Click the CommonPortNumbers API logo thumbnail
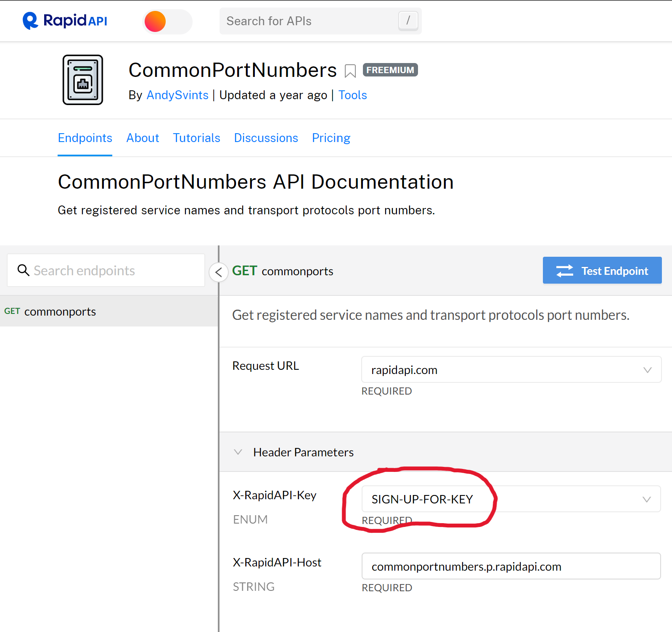Image resolution: width=672 pixels, height=632 pixels. [83, 80]
